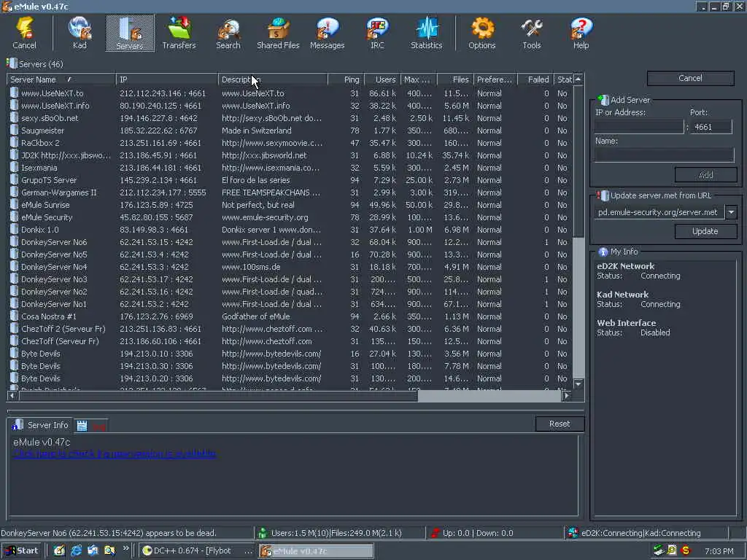747x560 pixels.
Task: Switch to DC++ 0.674 taskbar window
Action: point(197,551)
